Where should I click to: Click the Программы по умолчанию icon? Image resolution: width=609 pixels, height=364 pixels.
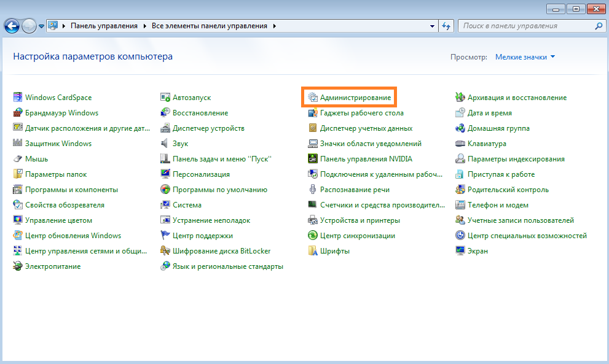165,190
